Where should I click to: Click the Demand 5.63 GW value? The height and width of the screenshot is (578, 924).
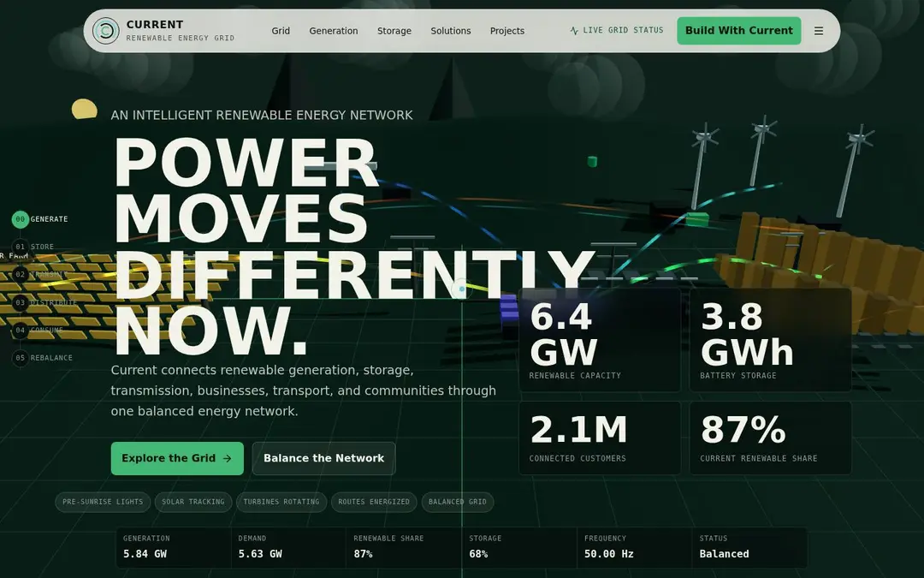(x=260, y=554)
